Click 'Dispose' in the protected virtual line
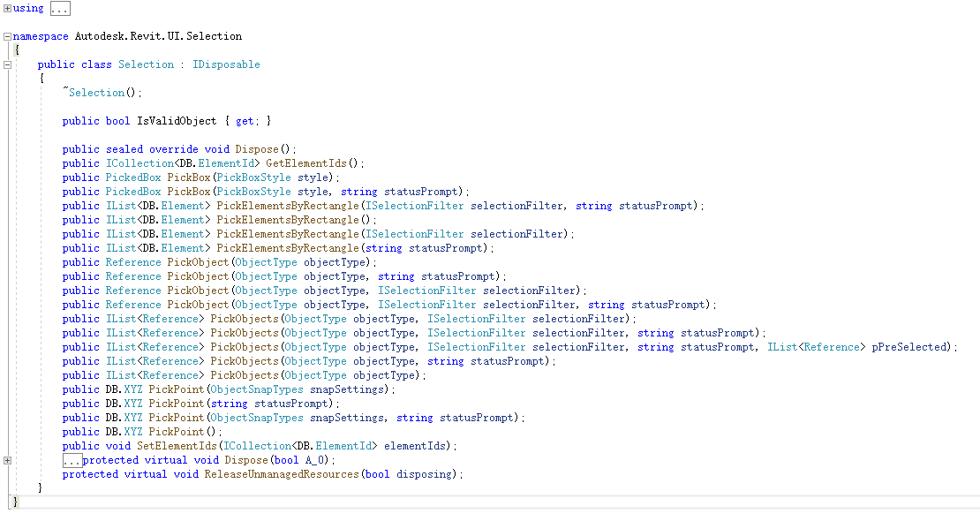The height and width of the screenshot is (521, 980). 246,460
